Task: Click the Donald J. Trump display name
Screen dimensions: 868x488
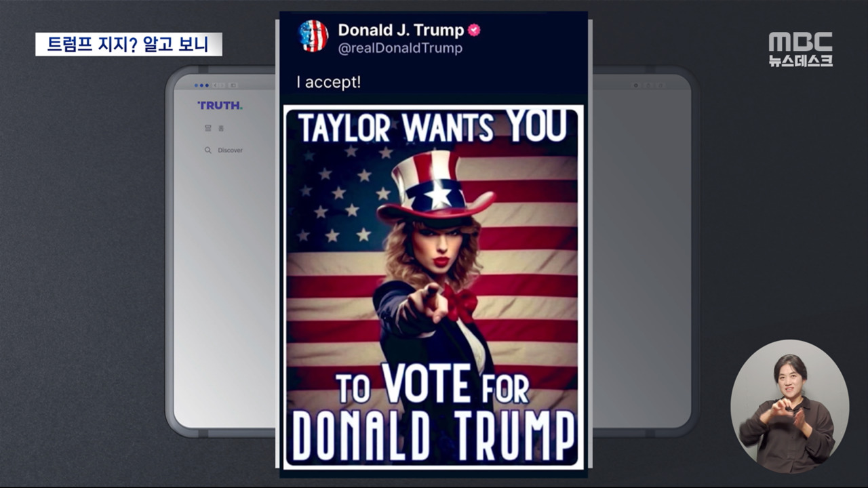Action: pos(401,30)
